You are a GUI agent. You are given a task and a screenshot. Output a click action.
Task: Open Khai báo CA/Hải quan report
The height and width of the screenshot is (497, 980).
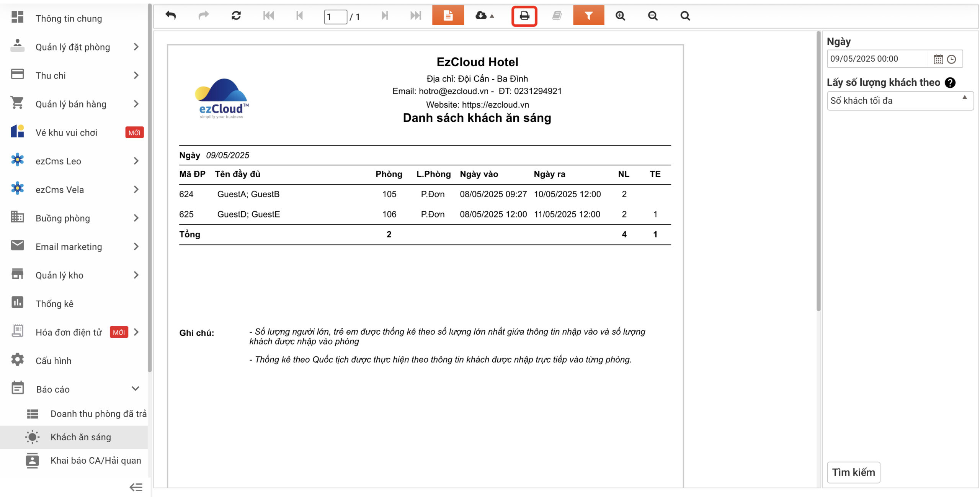(x=95, y=460)
